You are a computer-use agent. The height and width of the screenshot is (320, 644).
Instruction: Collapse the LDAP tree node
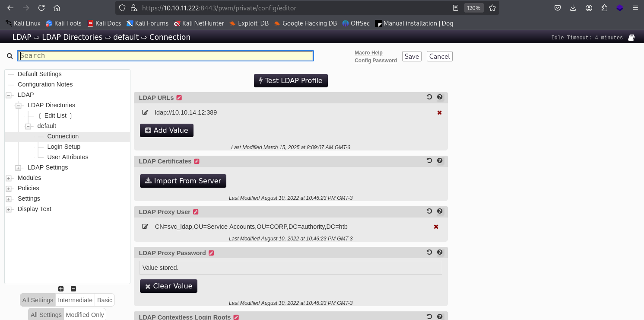coord(9,95)
